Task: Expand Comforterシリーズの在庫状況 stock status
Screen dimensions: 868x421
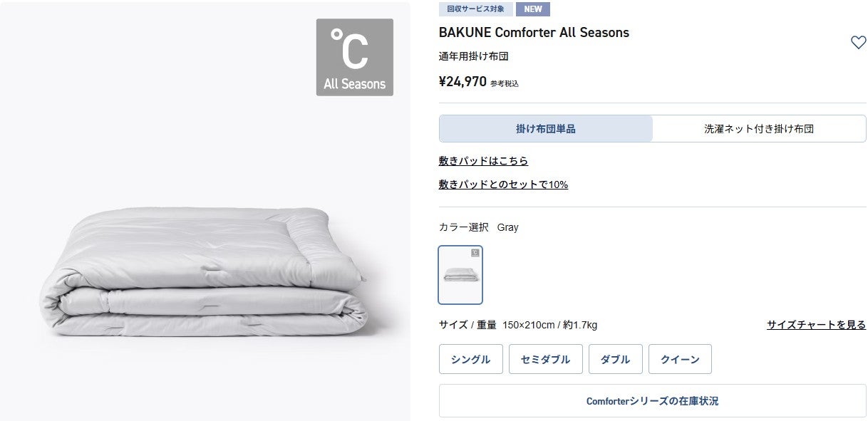Action: coord(653,401)
